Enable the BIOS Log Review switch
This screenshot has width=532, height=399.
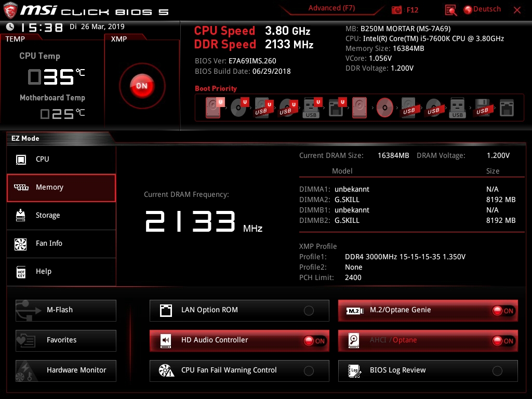click(497, 371)
